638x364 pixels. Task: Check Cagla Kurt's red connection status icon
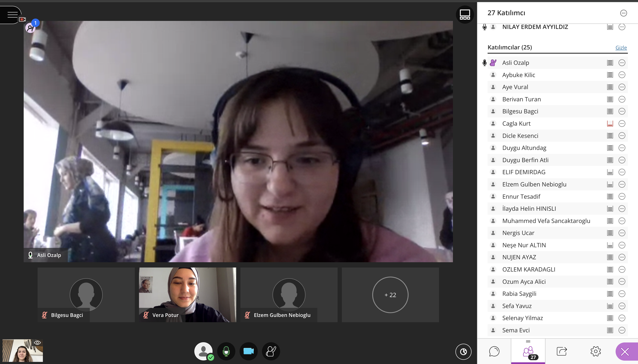tap(610, 124)
